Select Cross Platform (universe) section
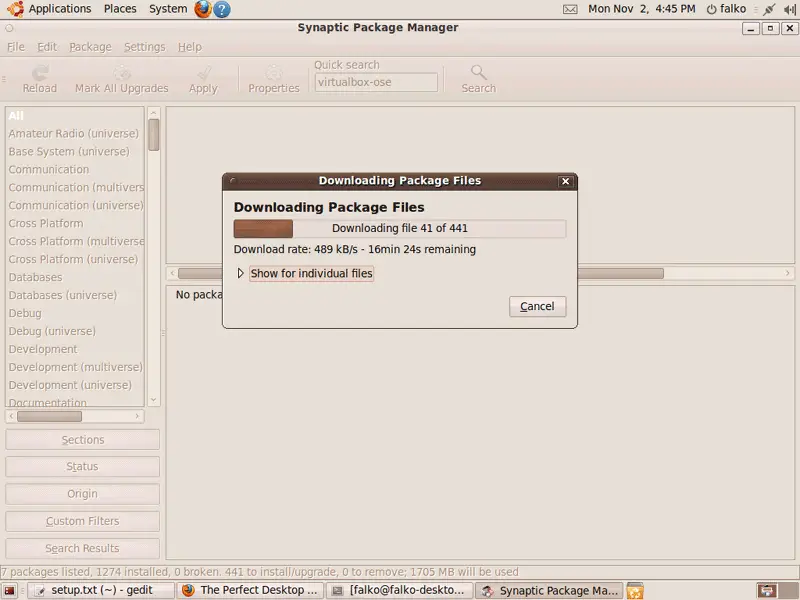 tap(73, 259)
